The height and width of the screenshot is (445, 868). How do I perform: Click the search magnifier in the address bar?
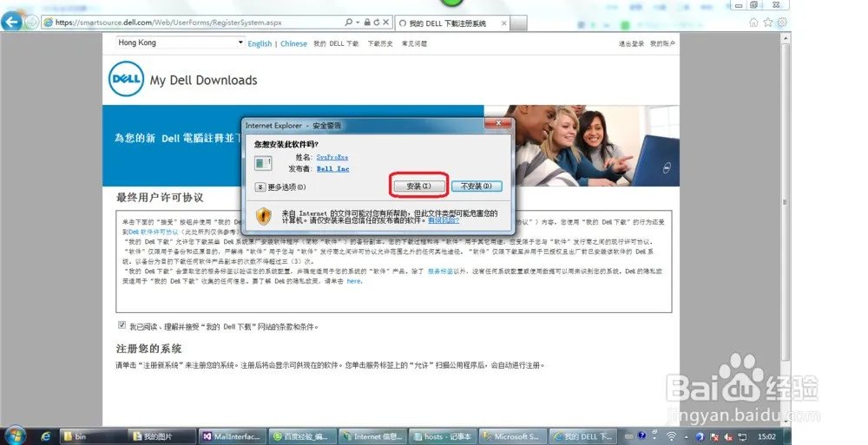point(349,23)
